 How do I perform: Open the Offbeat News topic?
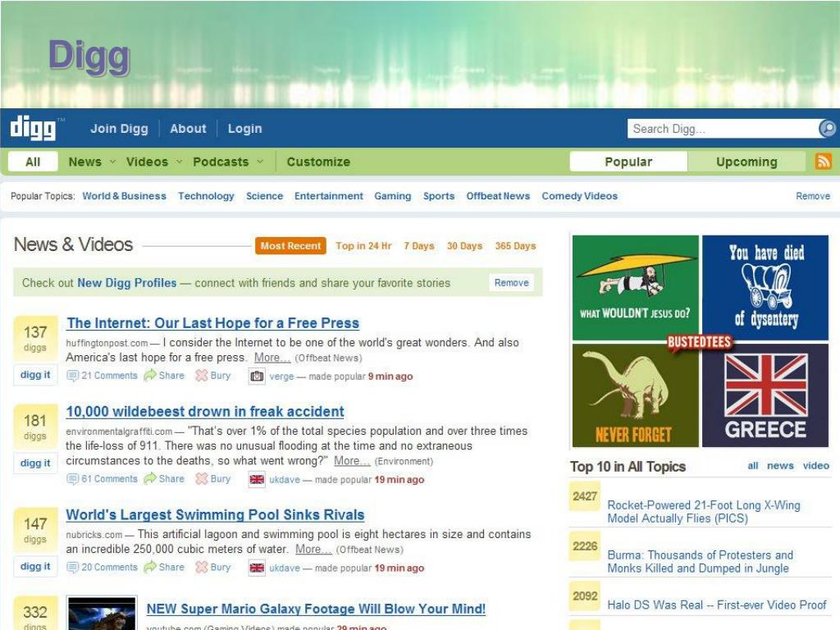(498, 196)
